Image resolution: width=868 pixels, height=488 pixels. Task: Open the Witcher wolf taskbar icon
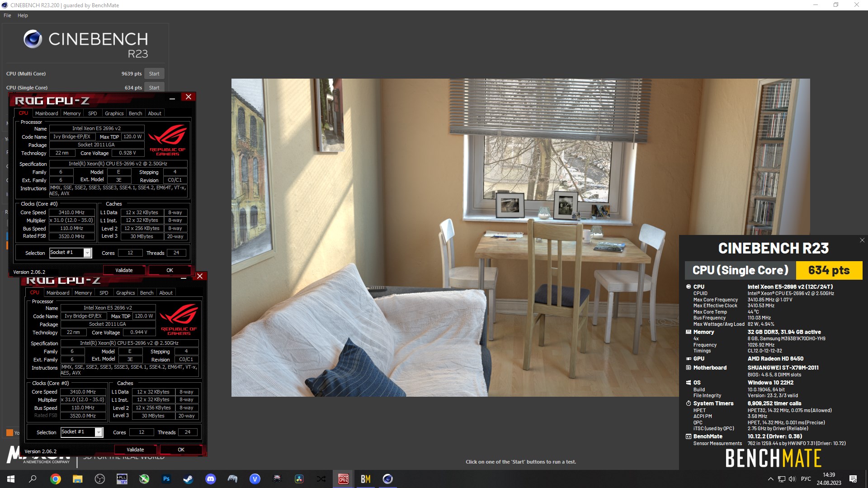[x=277, y=479]
